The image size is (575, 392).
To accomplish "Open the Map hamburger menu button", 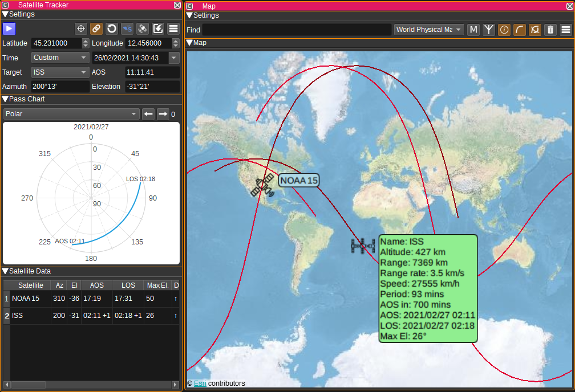I will pos(566,30).
